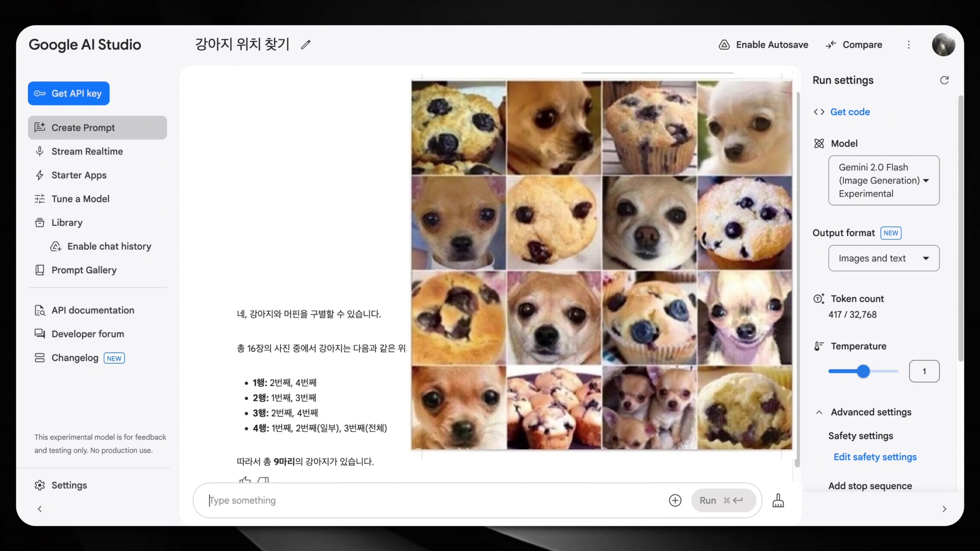Click the Starter Apps lightning icon

[x=40, y=175]
